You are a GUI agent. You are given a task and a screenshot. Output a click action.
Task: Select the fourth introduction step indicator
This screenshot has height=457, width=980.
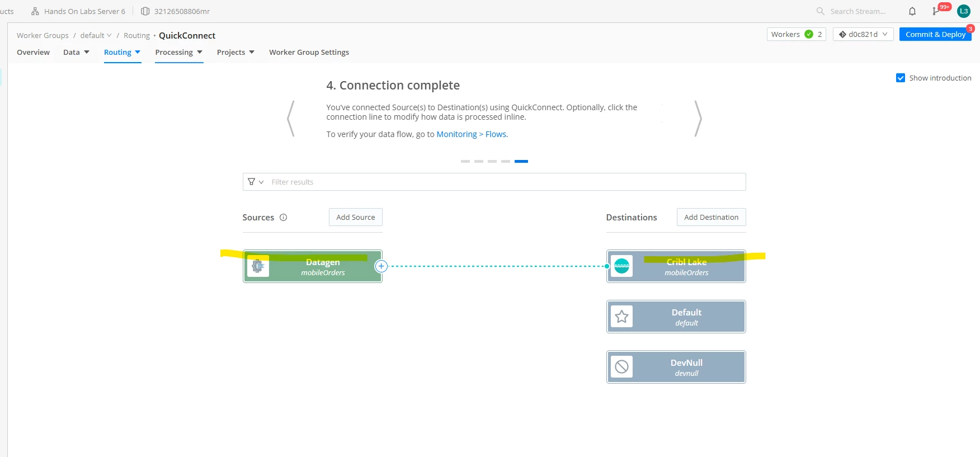506,161
